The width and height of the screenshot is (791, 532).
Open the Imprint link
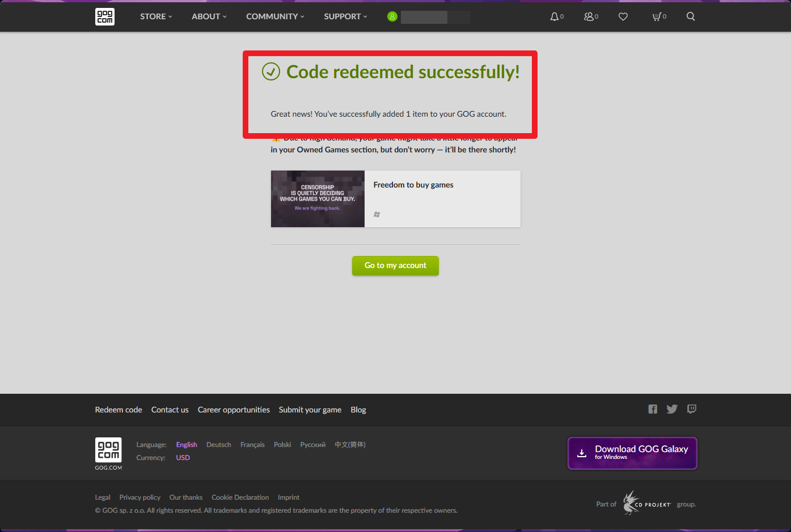pyautogui.click(x=289, y=497)
